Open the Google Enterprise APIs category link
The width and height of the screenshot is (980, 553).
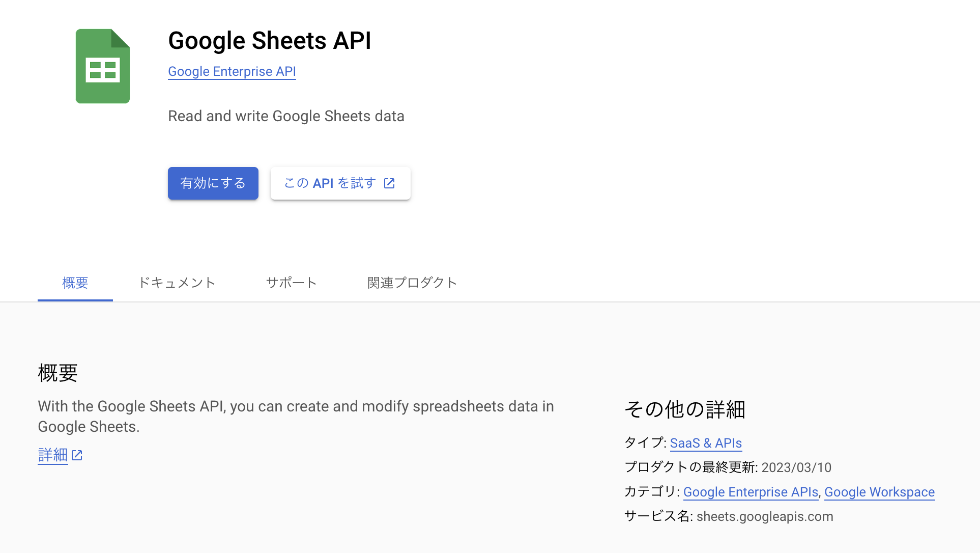tap(750, 492)
